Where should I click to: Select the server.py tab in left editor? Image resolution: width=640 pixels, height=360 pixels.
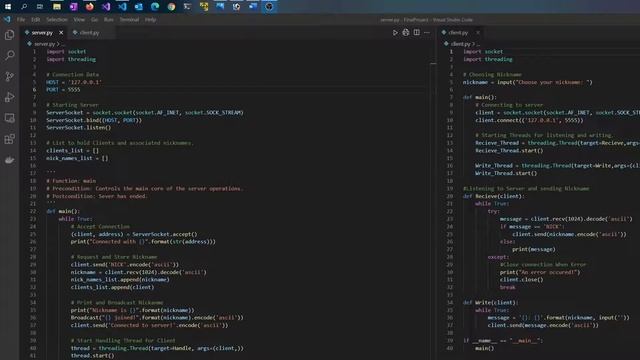[42, 33]
